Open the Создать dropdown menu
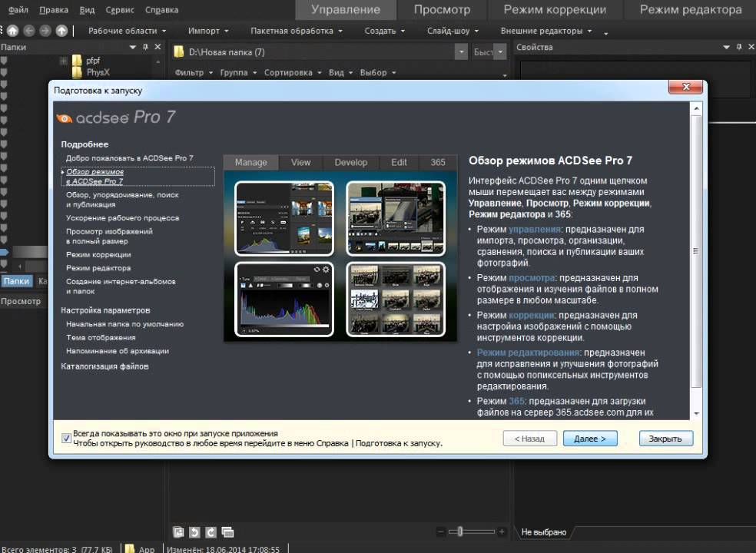Image resolution: width=756 pixels, height=553 pixels. (384, 31)
